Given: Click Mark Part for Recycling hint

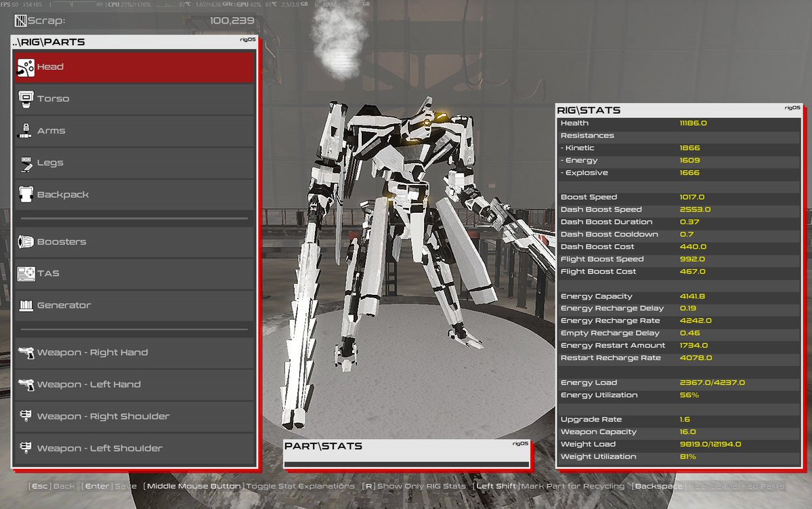Looking at the screenshot, I should [549, 486].
